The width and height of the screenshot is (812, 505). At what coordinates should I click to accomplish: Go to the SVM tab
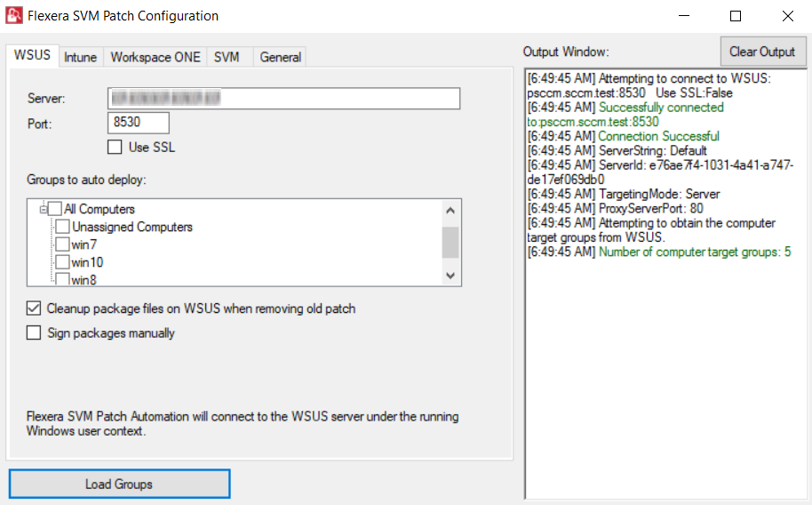click(227, 57)
